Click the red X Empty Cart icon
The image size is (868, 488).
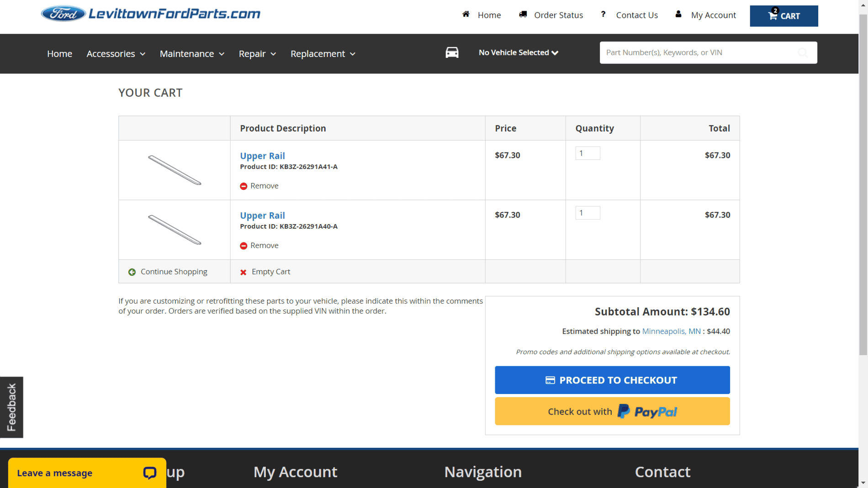(x=243, y=272)
